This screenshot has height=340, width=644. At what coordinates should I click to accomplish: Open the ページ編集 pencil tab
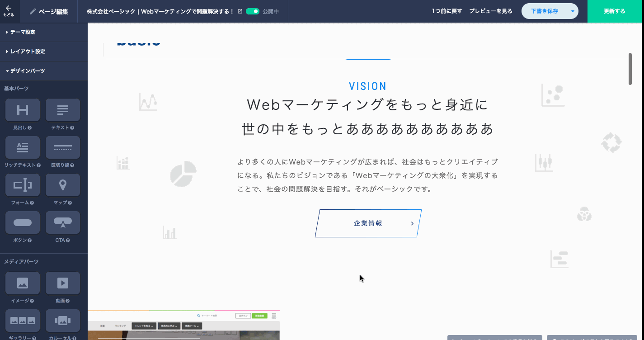49,11
